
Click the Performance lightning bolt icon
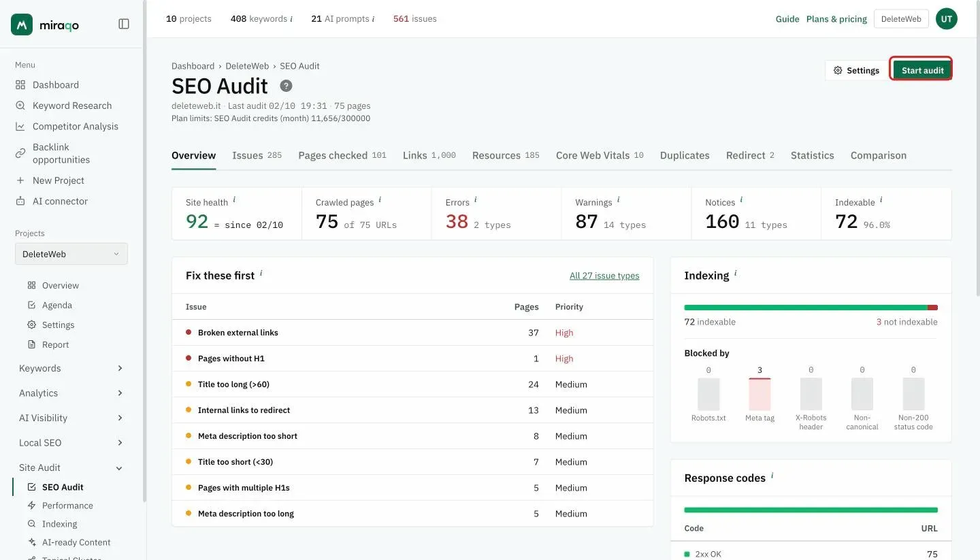[x=31, y=506]
